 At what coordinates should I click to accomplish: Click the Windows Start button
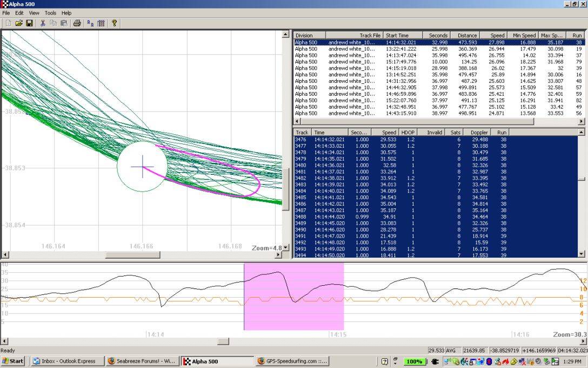point(13,361)
